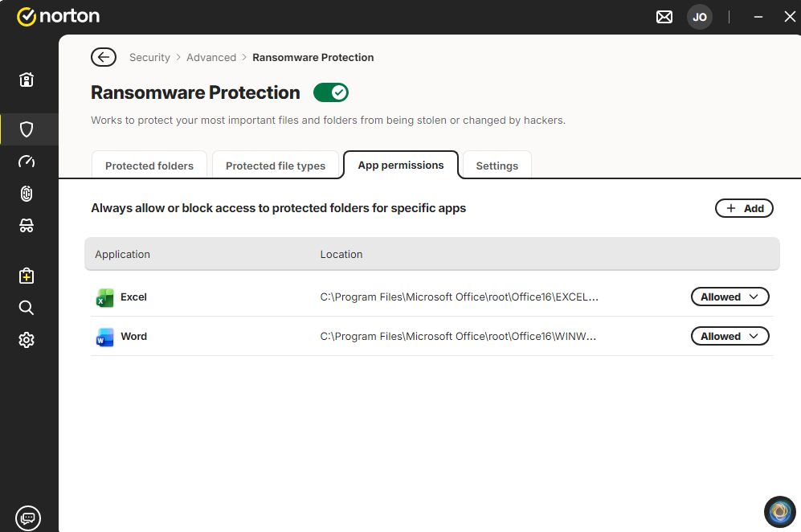Click the Norton logo
Screen dimensions: 801x532
tap(58, 16)
